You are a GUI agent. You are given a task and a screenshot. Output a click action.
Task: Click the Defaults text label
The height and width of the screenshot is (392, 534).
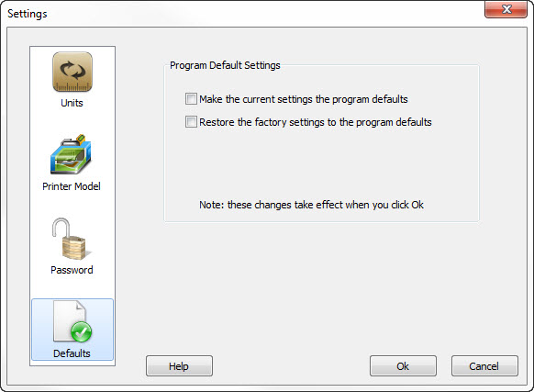point(72,353)
